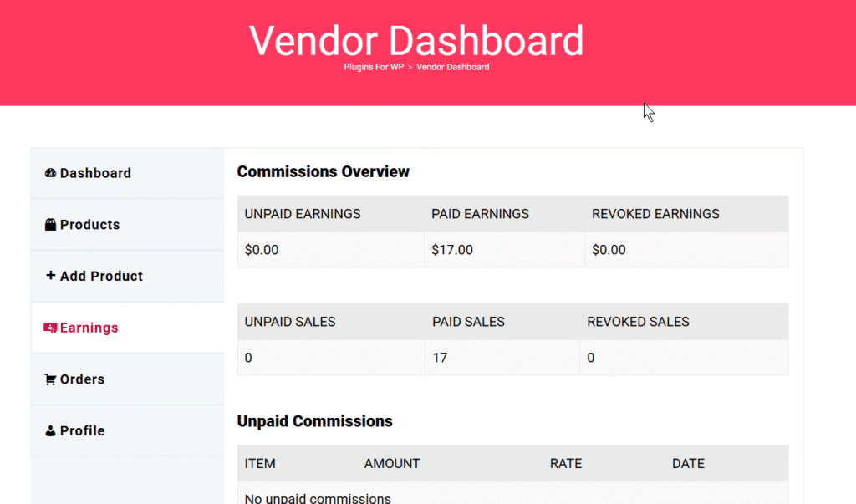Select the highlighted Earnings link

pyautogui.click(x=87, y=328)
